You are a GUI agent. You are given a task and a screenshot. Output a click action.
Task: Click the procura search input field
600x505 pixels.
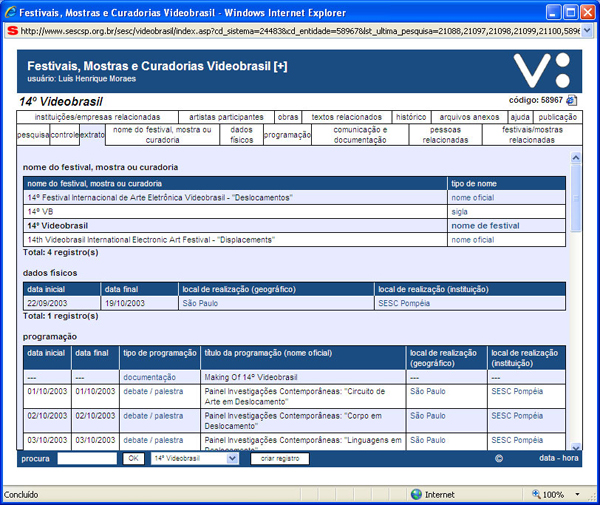pos(87,458)
